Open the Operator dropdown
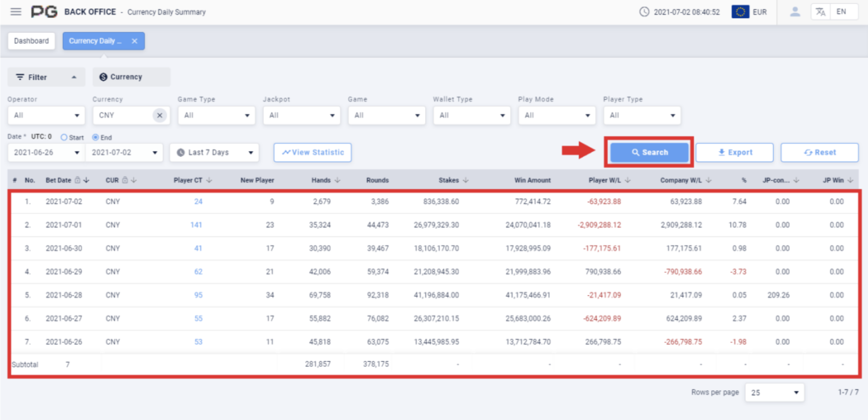868x420 pixels. pos(46,115)
